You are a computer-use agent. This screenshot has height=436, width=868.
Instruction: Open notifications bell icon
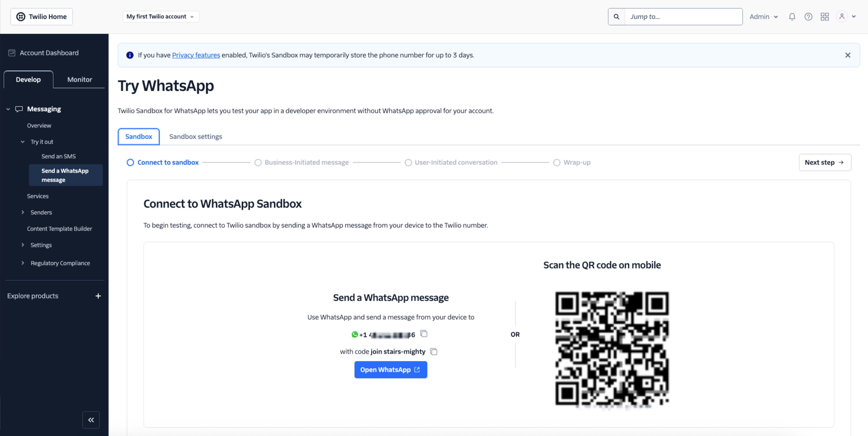pos(792,17)
